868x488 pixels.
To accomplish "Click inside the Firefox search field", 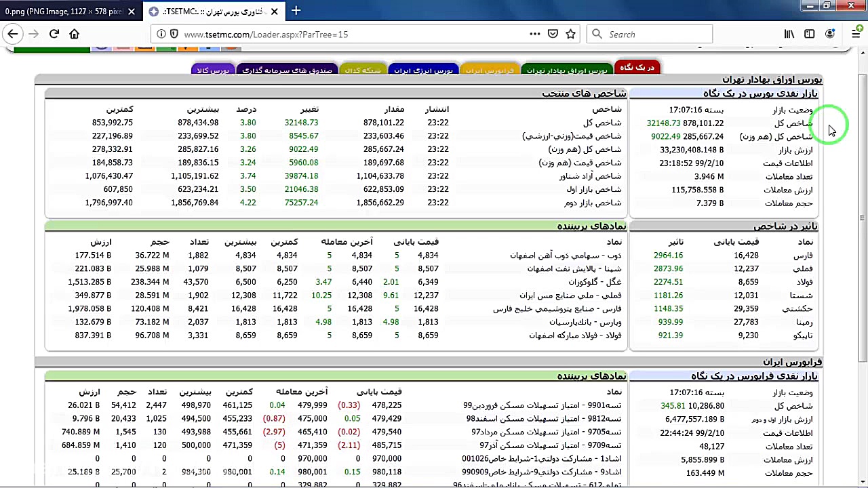I will tap(651, 34).
